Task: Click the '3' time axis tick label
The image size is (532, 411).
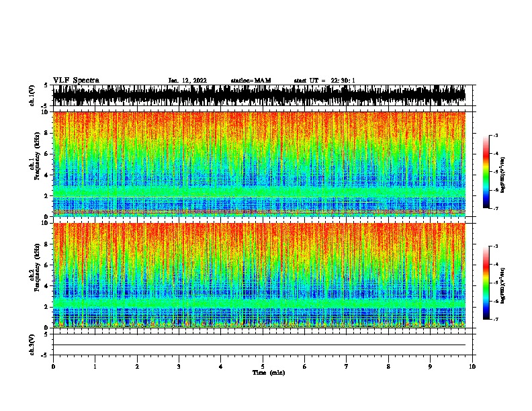Action: point(179,367)
